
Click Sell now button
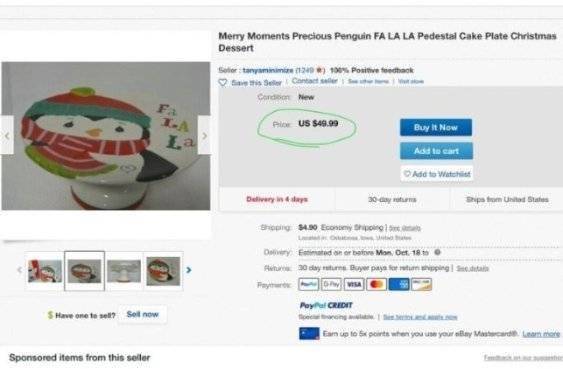143,314
